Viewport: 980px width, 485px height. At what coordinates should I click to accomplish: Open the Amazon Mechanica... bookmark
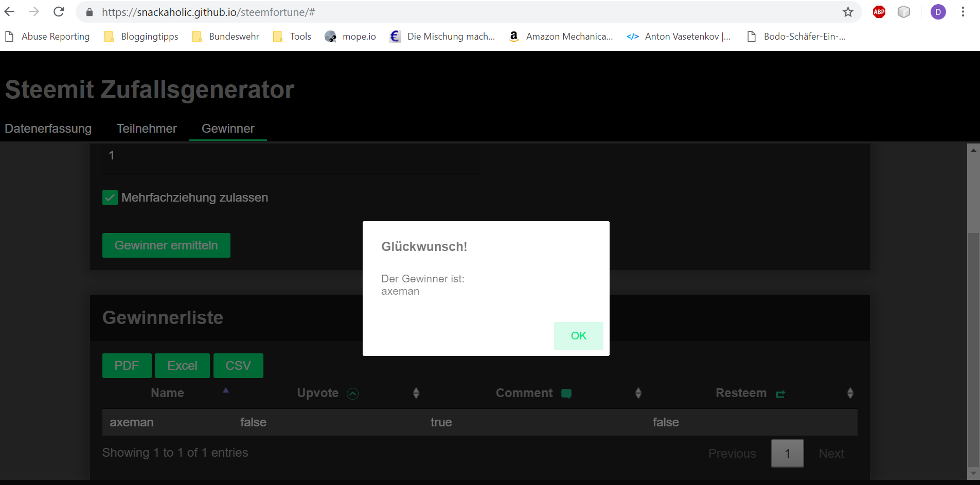pyautogui.click(x=561, y=37)
